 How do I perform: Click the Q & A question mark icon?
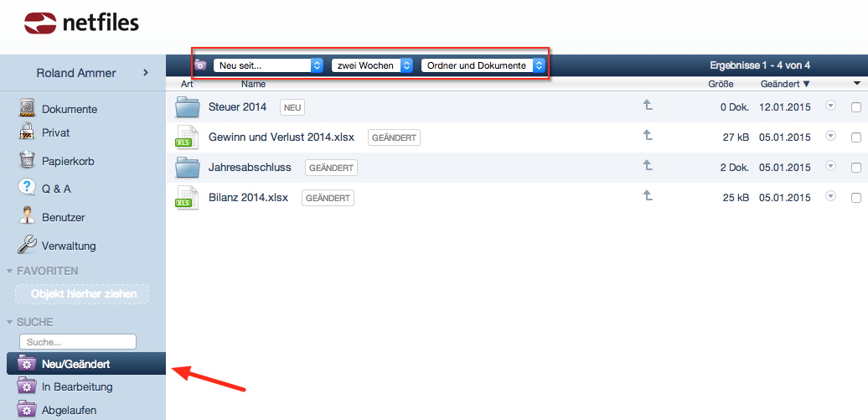coord(28,189)
